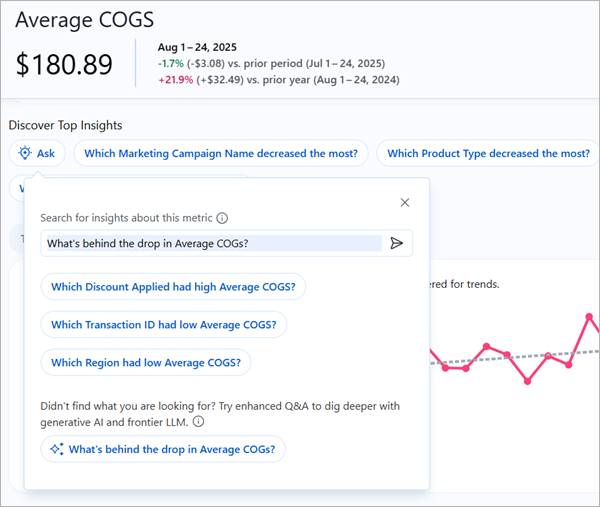This screenshot has width=600, height=507.
Task: Click 'Which Product Type decreased the most?' chip
Action: (487, 154)
